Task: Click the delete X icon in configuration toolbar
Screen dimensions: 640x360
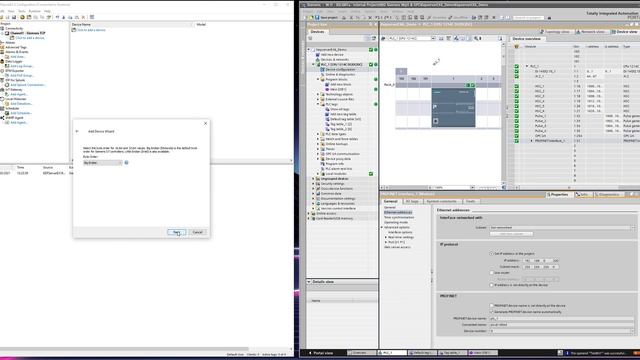Action: tap(84, 17)
